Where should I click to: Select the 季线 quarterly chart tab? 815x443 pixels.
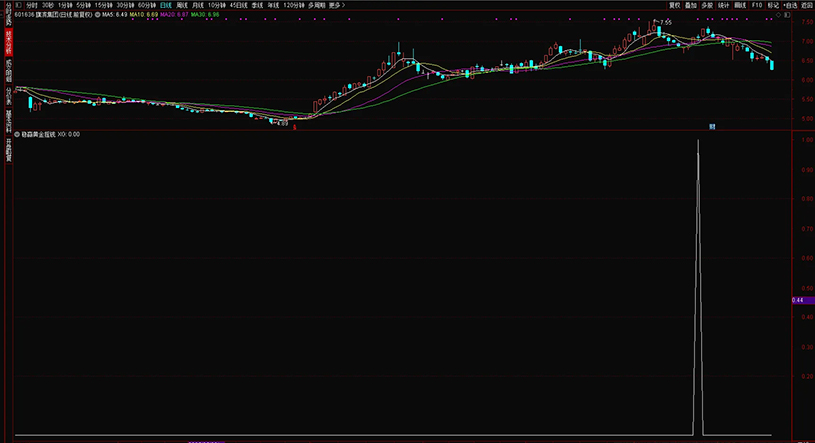point(257,5)
